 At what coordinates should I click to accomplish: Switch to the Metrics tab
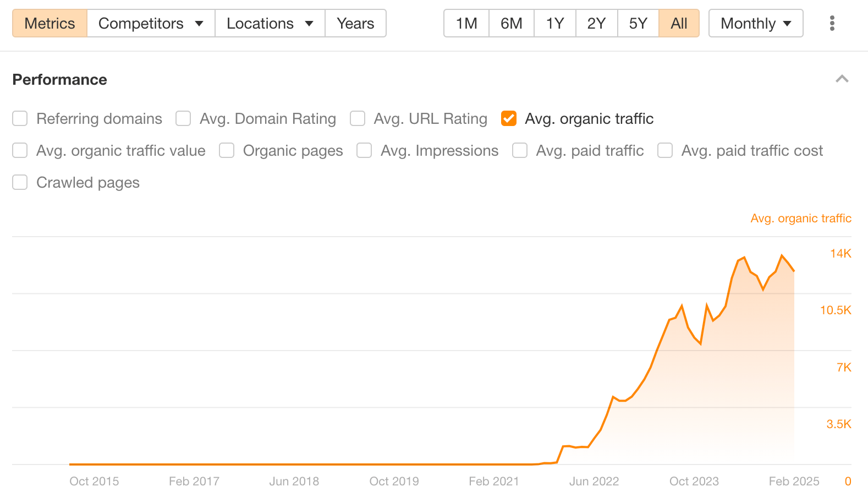click(x=50, y=23)
